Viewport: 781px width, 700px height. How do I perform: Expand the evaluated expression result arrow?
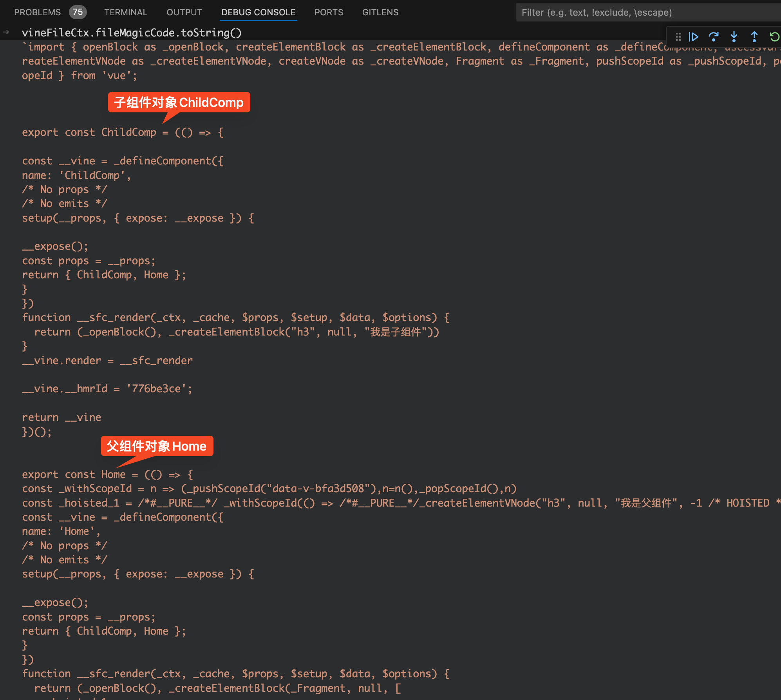coord(6,32)
